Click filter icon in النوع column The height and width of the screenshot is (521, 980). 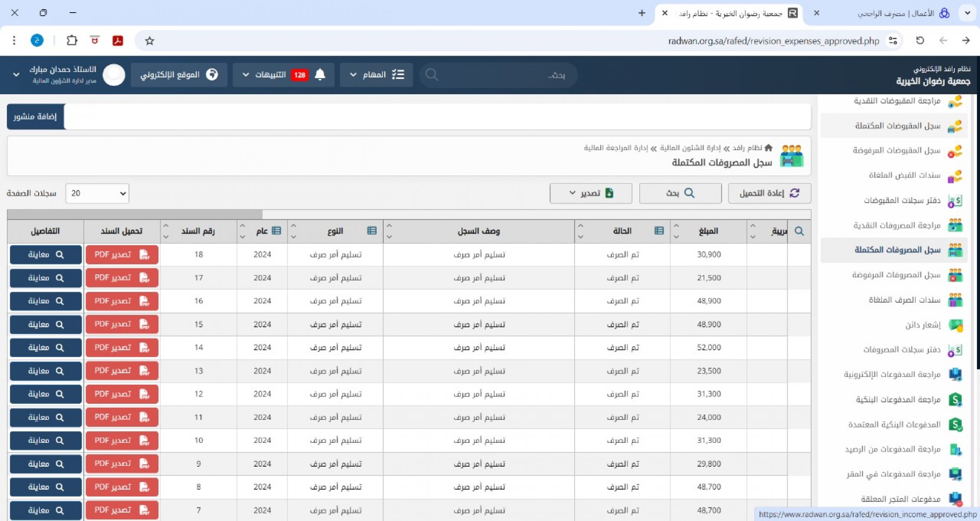click(x=372, y=231)
